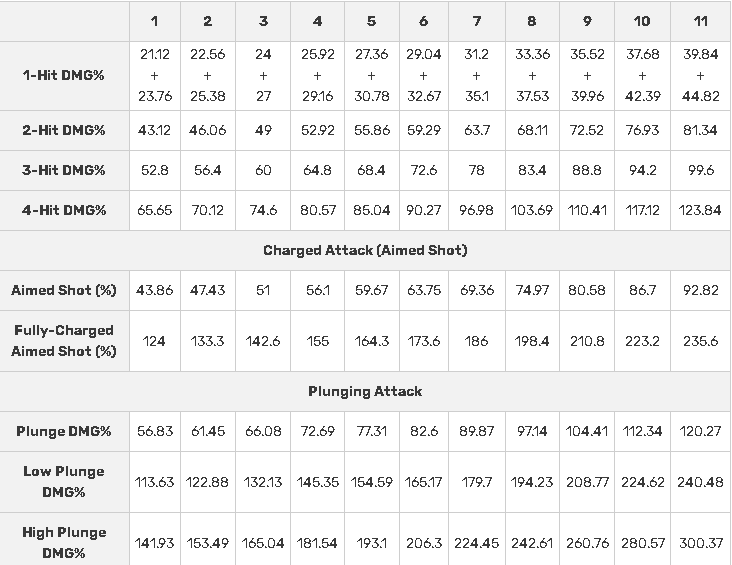Click the column header labeled 1
The image size is (732, 565).
pos(154,21)
